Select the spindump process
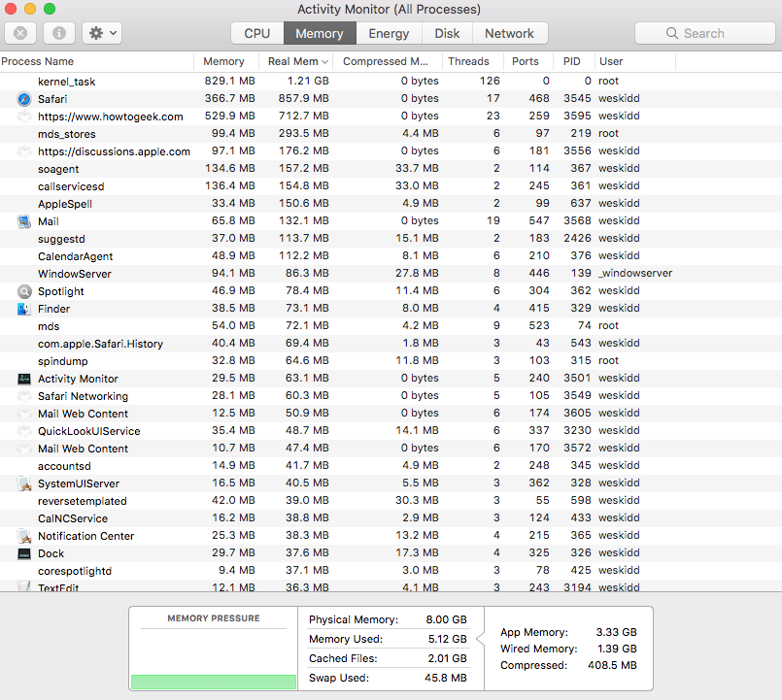782x700 pixels. (x=391, y=361)
